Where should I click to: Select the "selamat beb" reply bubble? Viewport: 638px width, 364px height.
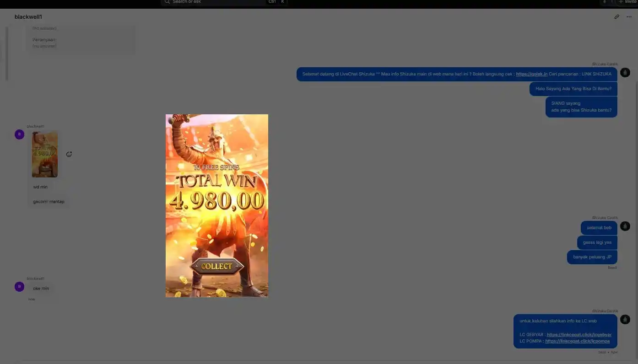tap(599, 228)
